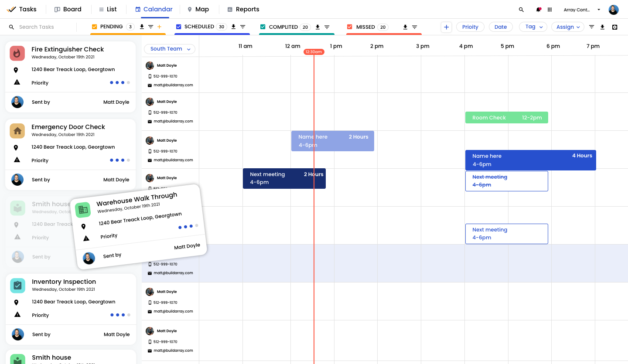628x364 pixels.
Task: Download the Scheduled tasks list
Action: point(233,27)
